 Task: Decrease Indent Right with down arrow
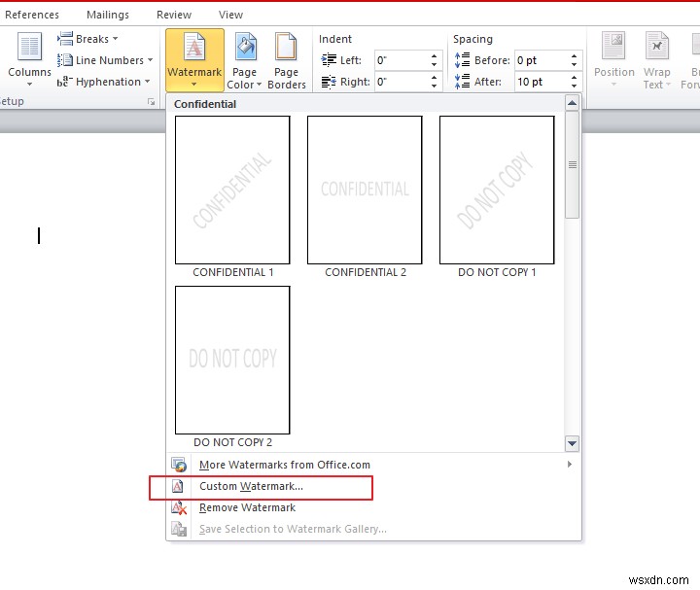(434, 87)
